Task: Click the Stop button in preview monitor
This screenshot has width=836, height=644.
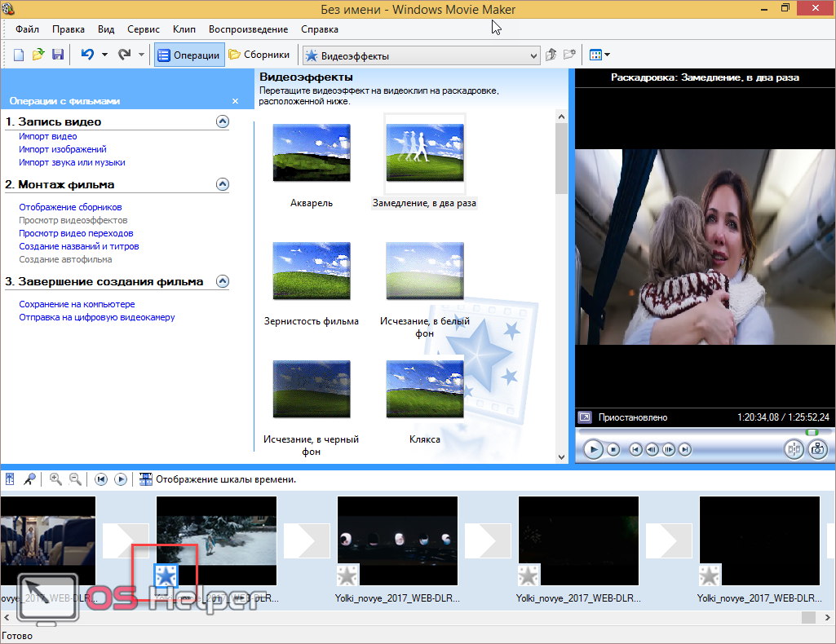Action: point(613,449)
